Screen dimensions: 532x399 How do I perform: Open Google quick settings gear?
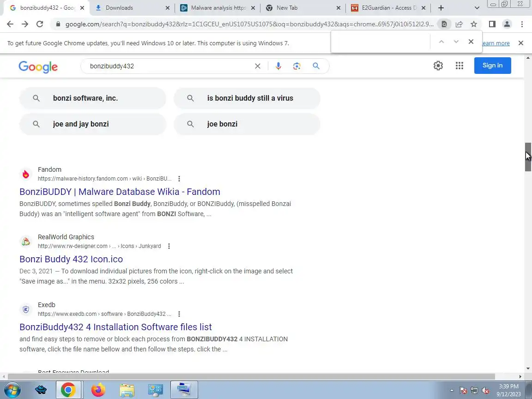point(438,66)
